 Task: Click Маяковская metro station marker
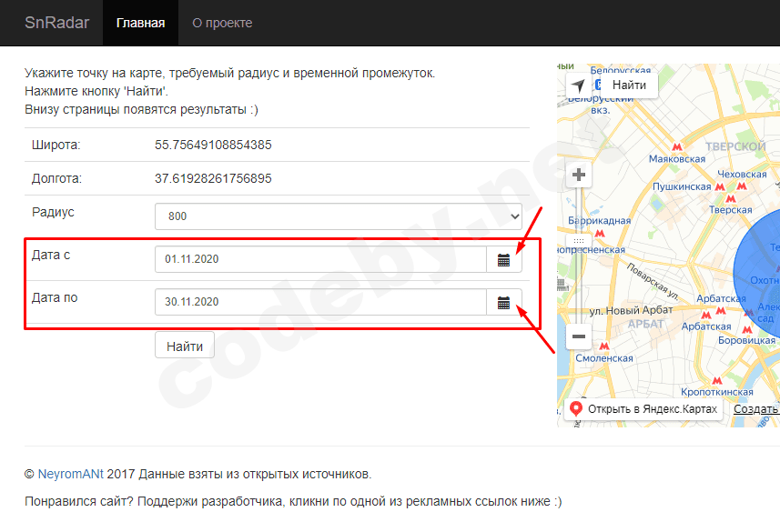click(x=676, y=147)
